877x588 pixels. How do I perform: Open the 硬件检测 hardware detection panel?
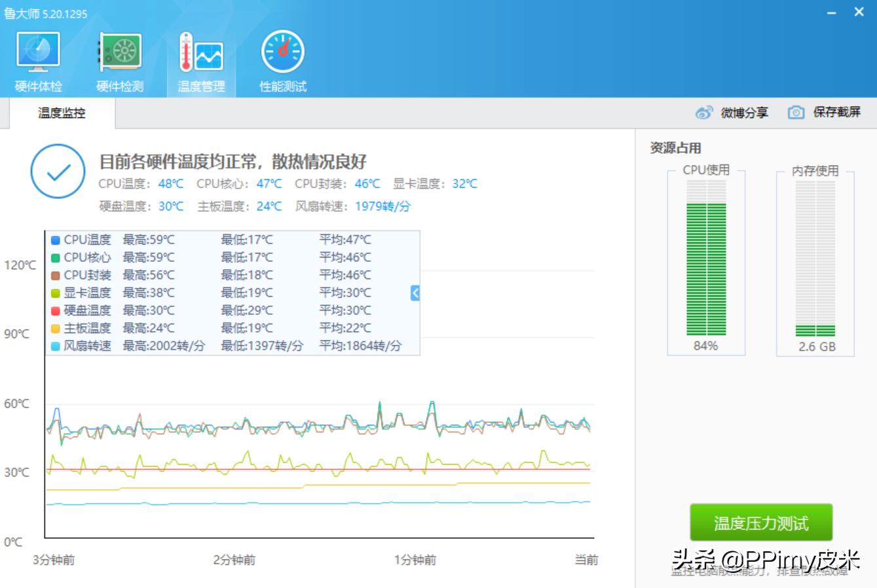119,59
